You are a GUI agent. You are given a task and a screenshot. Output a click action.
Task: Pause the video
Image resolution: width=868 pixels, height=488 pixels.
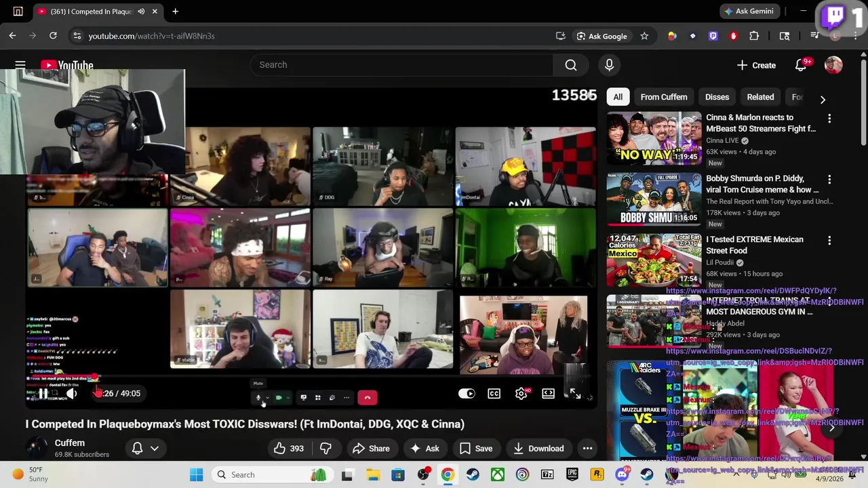43,393
